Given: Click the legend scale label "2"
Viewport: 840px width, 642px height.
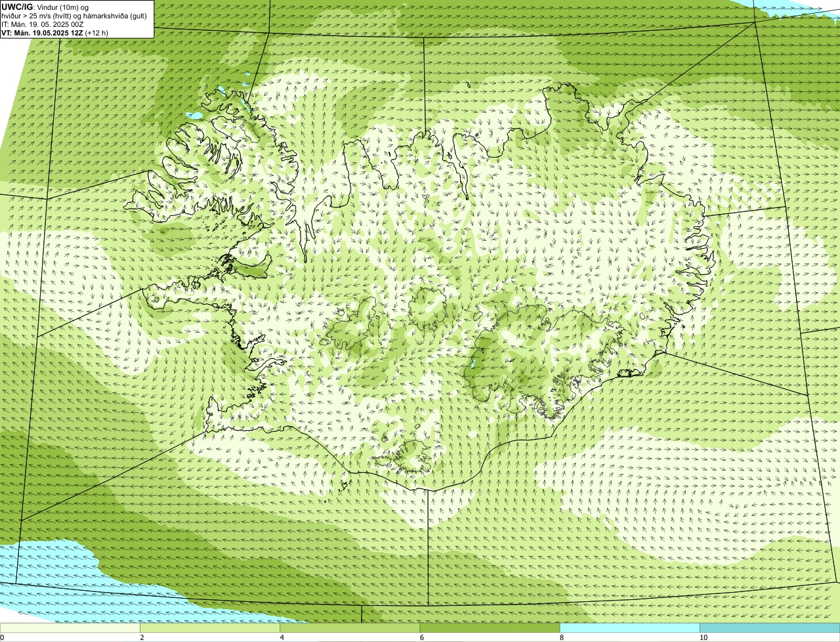Looking at the screenshot, I should pyautogui.click(x=142, y=637).
